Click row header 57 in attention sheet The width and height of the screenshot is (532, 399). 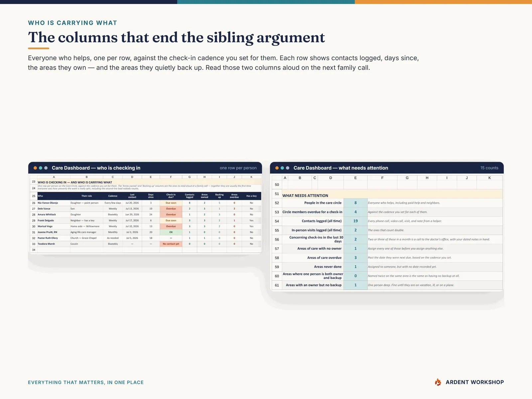(277, 249)
